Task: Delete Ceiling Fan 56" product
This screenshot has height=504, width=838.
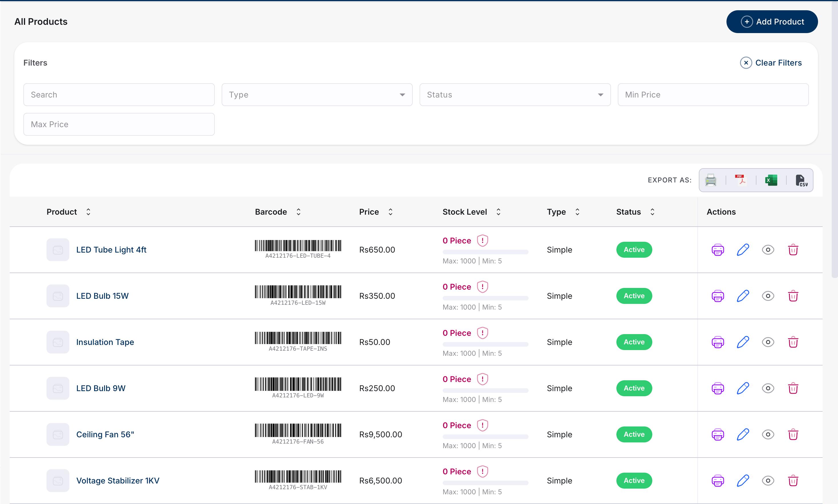Action: click(793, 435)
